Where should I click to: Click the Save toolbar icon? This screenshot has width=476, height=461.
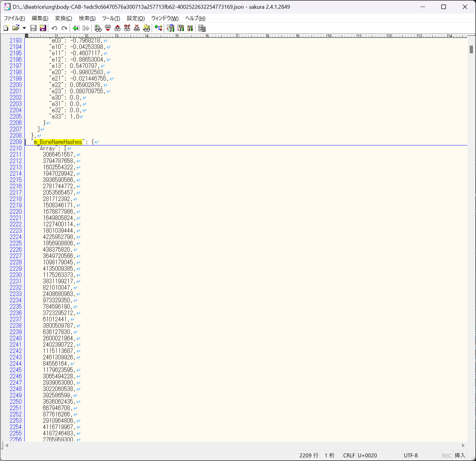tap(33, 28)
